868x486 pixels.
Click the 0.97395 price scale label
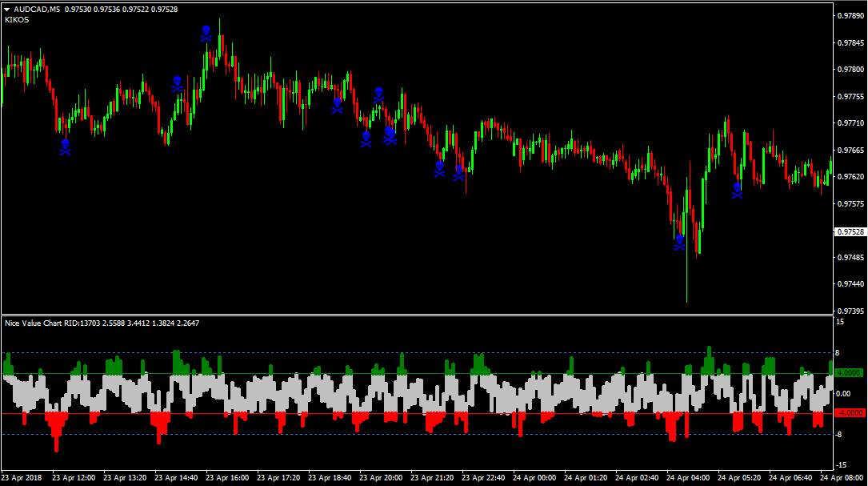[x=850, y=311]
